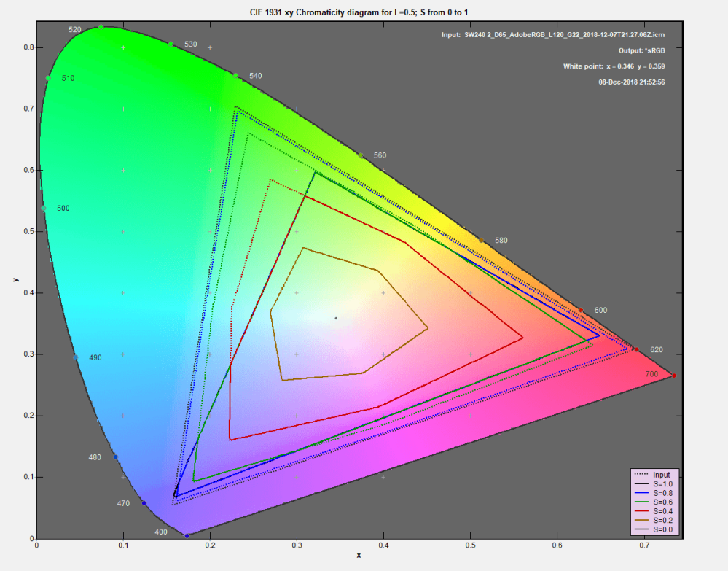Click the "620" wavelength label
This screenshot has width=728, height=571.
point(656,350)
